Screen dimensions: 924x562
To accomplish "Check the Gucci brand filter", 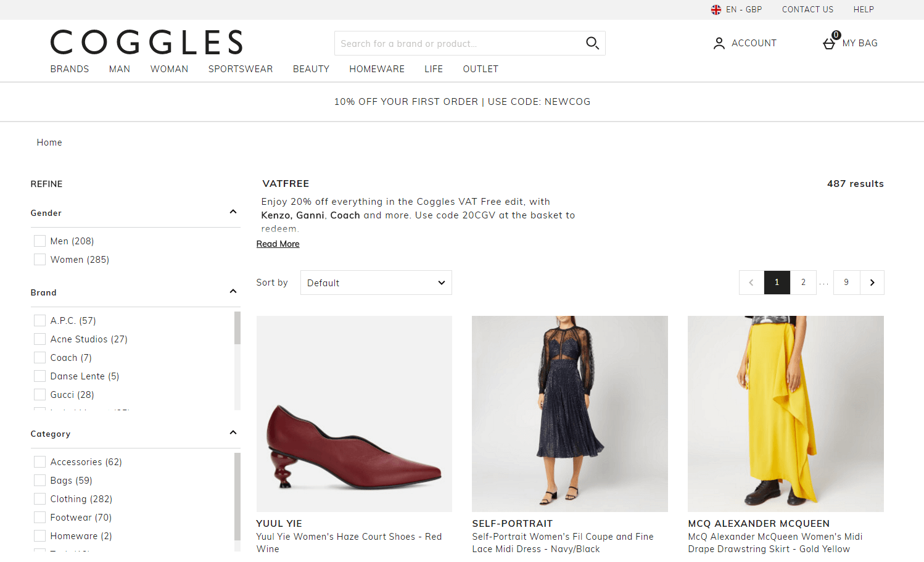I will (40, 395).
